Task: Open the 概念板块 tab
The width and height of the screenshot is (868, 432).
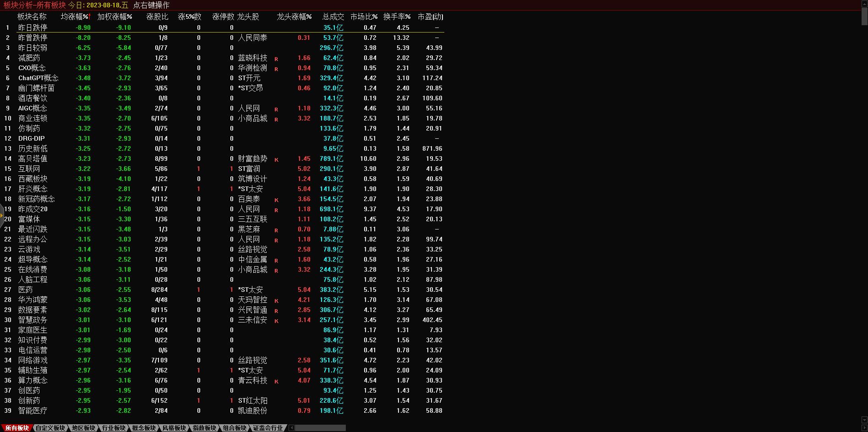Action: pyautogui.click(x=144, y=428)
